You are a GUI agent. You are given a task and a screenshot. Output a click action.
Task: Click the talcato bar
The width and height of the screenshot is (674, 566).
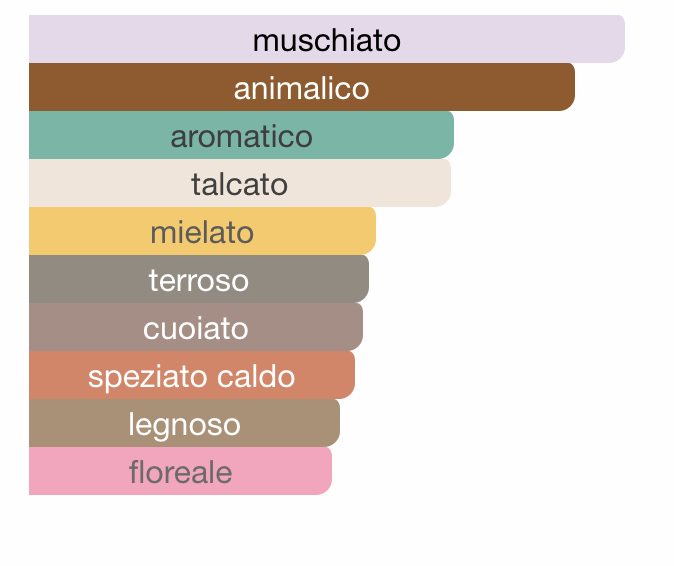(x=240, y=183)
